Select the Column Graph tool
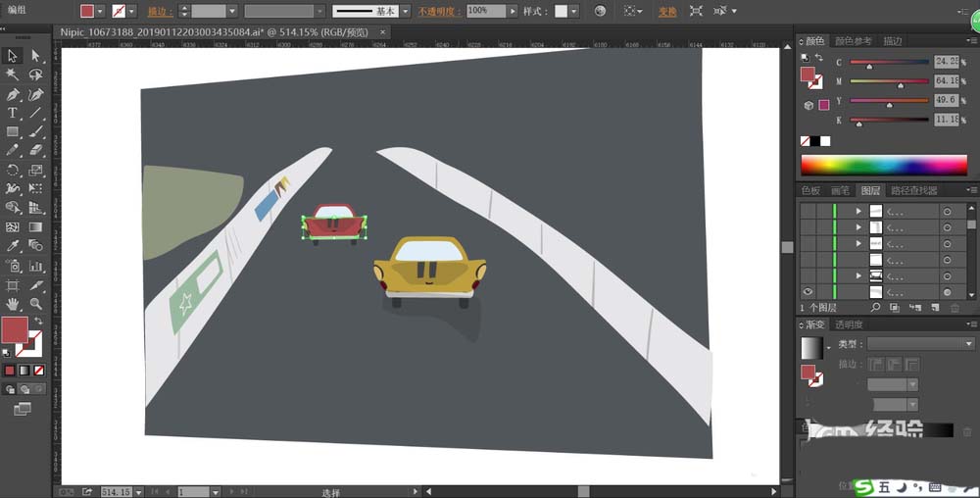The height and width of the screenshot is (498, 980). point(35,267)
